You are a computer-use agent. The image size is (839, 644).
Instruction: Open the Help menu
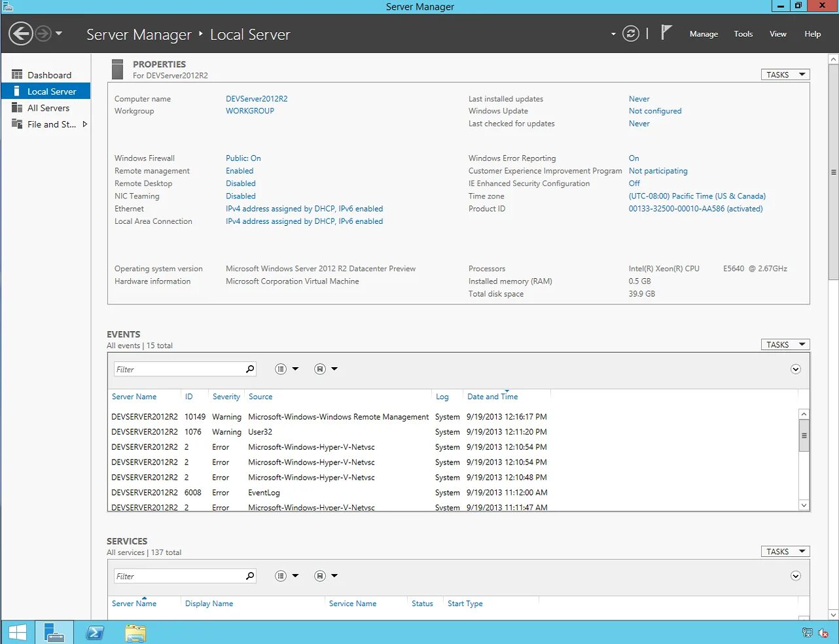(812, 34)
